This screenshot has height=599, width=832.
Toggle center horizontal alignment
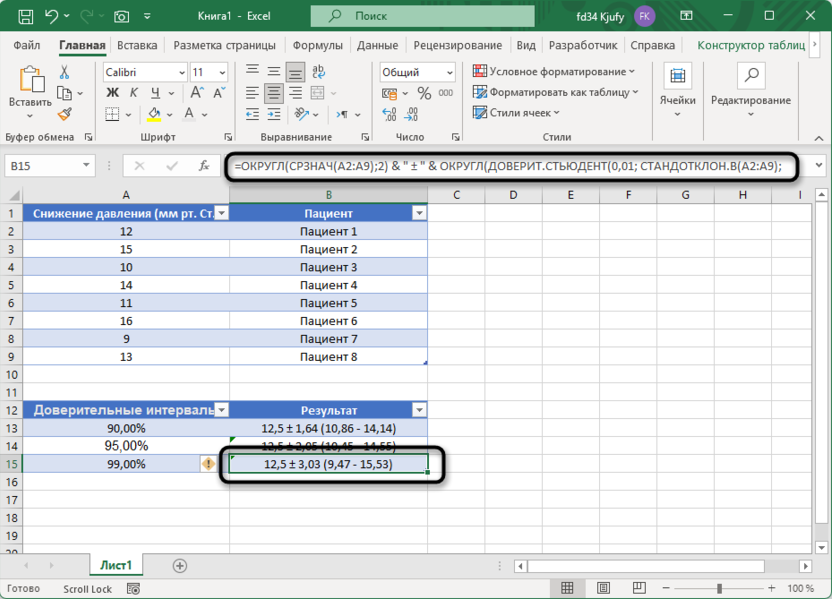(275, 93)
